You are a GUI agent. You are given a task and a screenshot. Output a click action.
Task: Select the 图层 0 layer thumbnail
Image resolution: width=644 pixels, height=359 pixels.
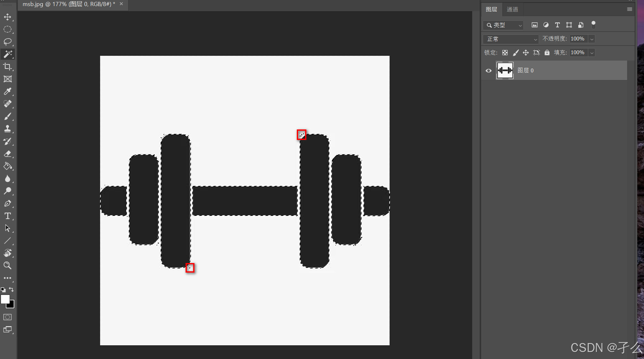pos(505,70)
